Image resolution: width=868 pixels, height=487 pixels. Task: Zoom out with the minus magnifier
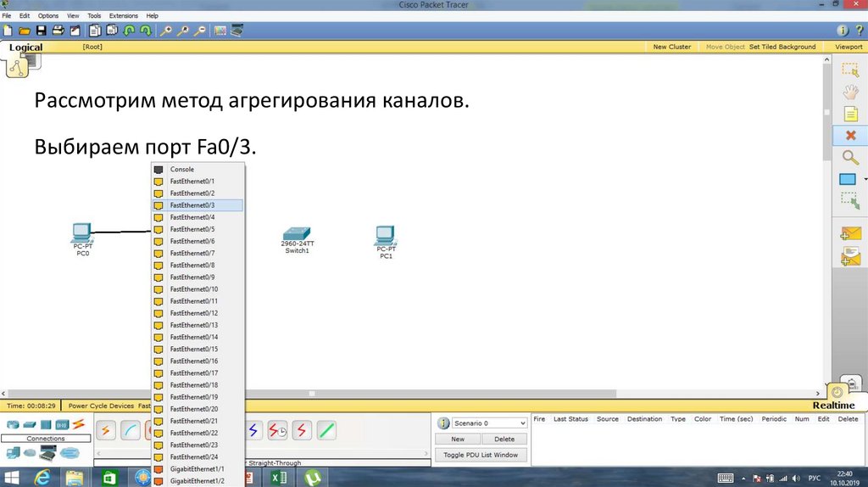(200, 31)
